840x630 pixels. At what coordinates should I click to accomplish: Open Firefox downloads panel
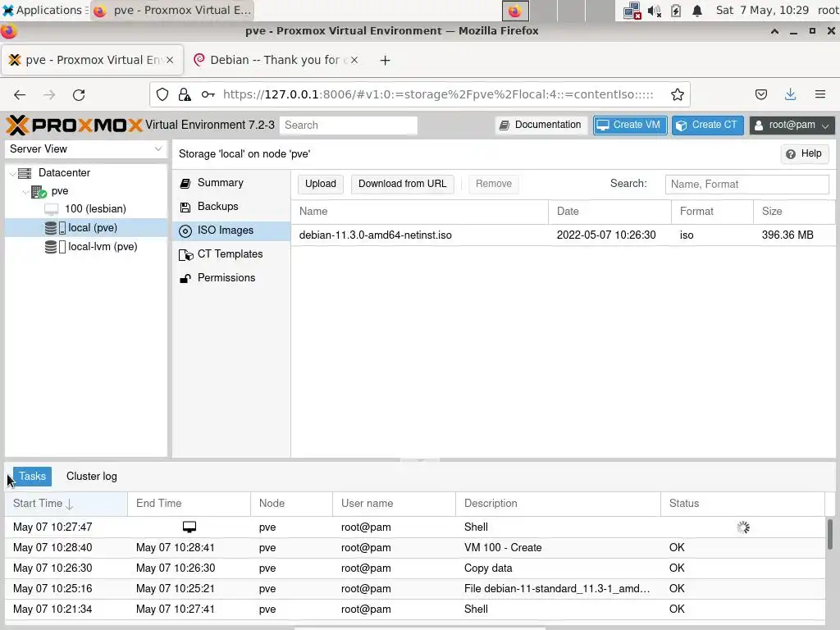tap(790, 95)
